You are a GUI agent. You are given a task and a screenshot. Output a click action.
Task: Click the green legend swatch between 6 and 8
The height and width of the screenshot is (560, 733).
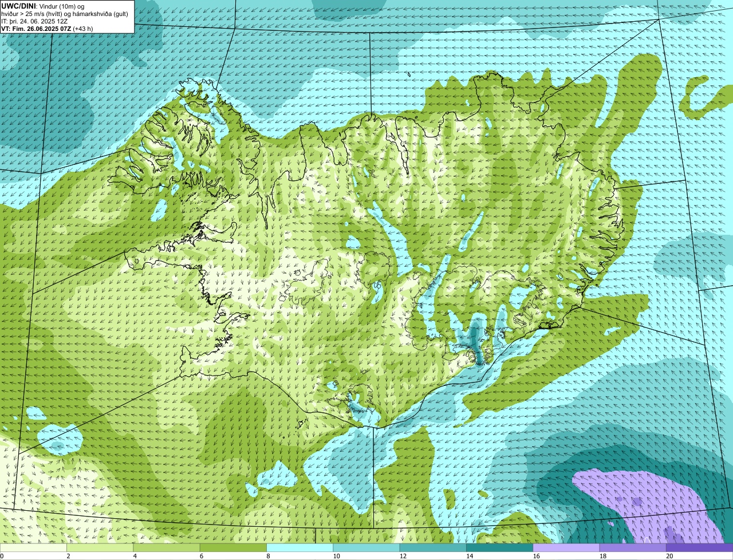tap(233, 547)
